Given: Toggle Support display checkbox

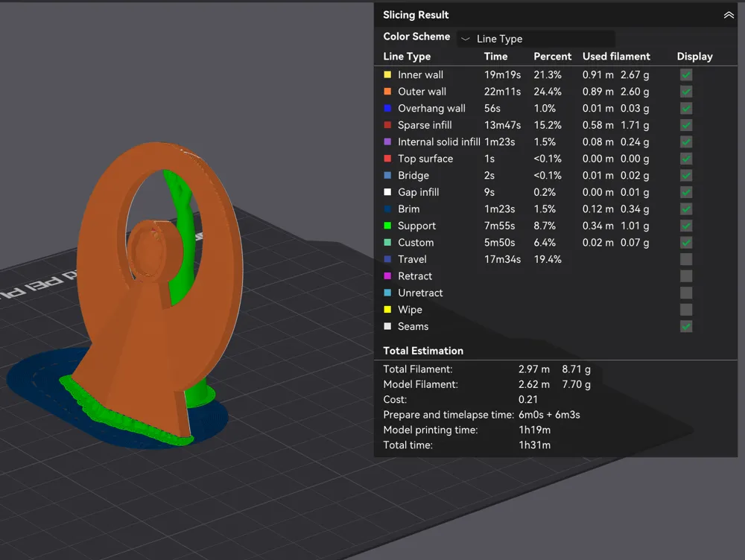Looking at the screenshot, I should pos(685,226).
